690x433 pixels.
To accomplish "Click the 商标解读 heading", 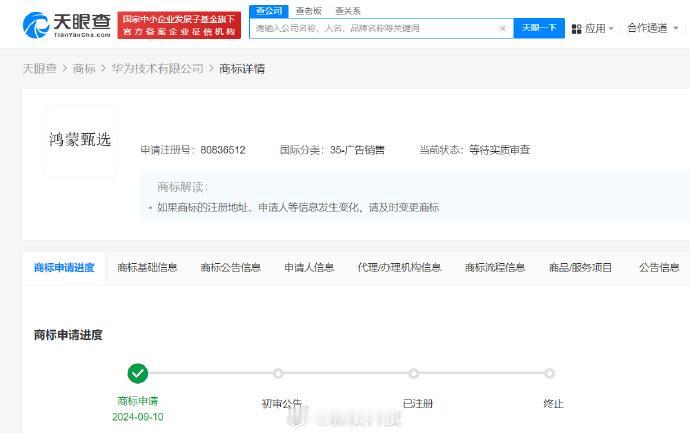I will coord(182,187).
